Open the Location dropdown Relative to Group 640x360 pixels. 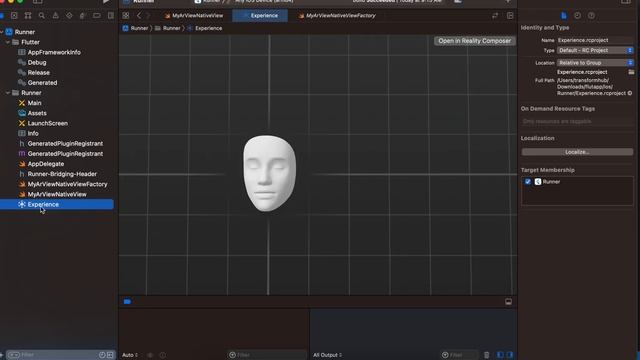click(x=595, y=63)
